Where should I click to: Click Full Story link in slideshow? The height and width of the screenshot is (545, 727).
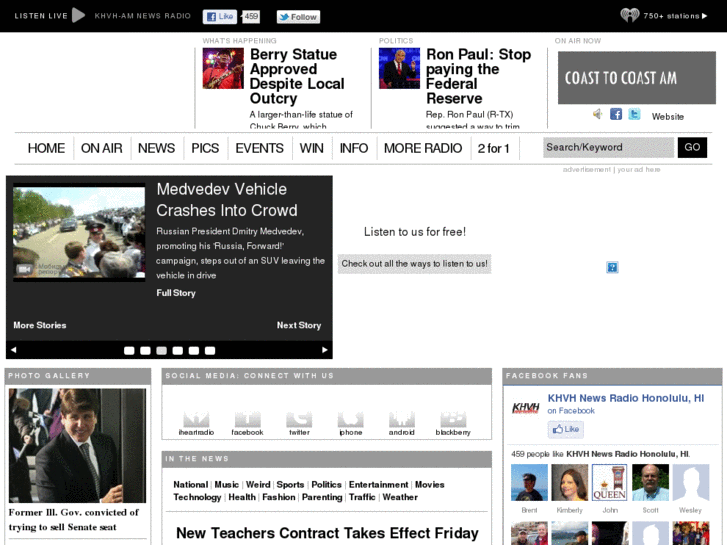tap(176, 293)
